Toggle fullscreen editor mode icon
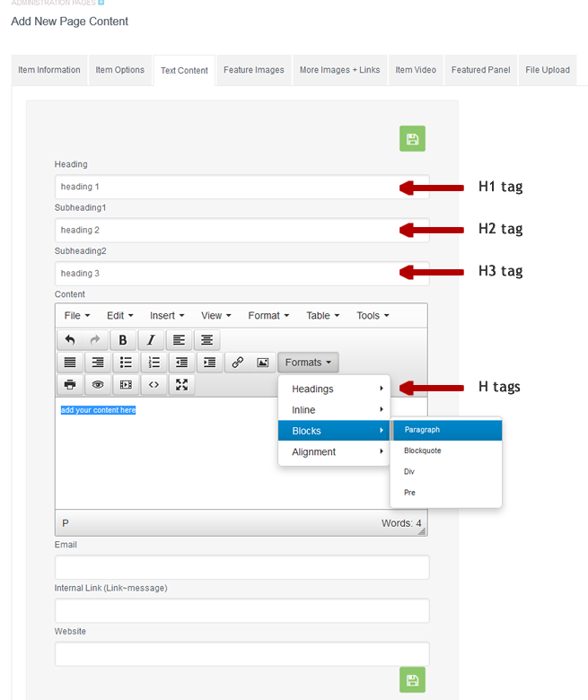Image resolution: width=588 pixels, height=700 pixels. pos(181,385)
